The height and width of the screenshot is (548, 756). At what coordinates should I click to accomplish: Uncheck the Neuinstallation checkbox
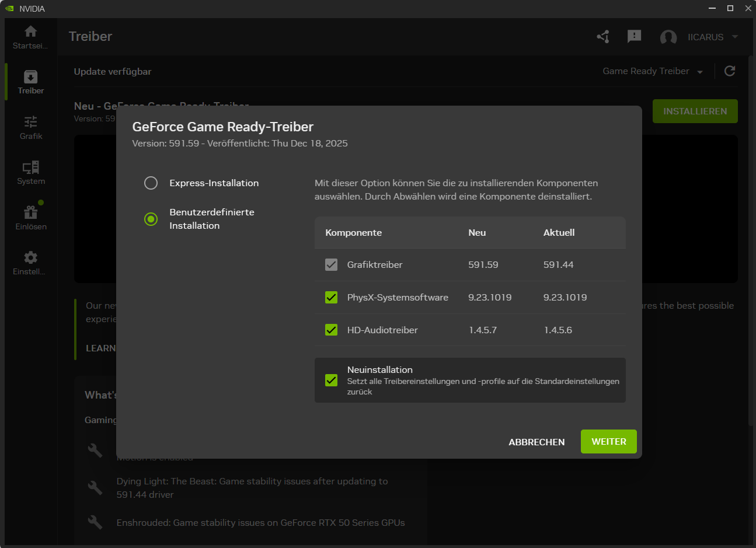[331, 381]
